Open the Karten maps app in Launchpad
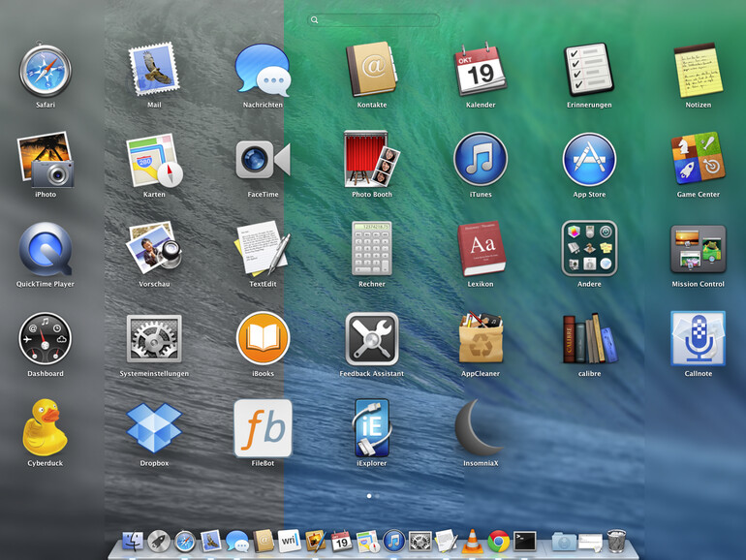746x560 pixels. [154, 160]
